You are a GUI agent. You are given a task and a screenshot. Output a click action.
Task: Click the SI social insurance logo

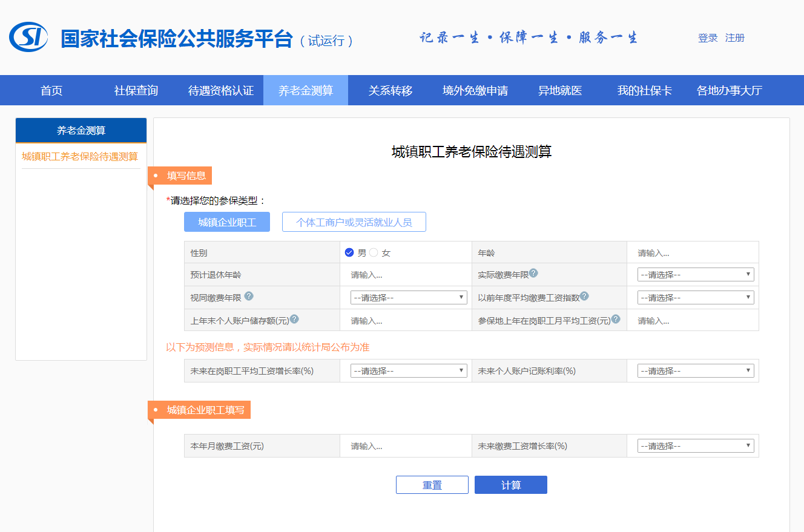tap(29, 38)
